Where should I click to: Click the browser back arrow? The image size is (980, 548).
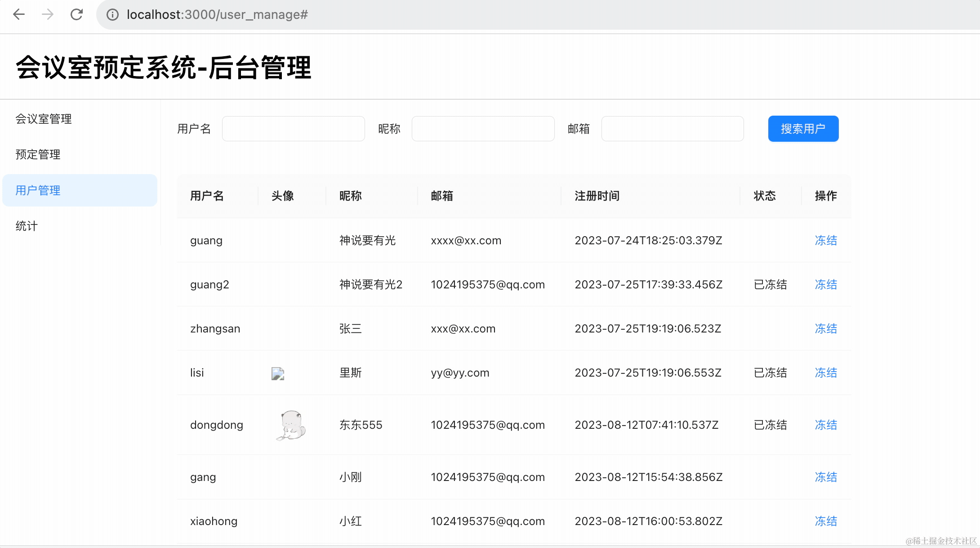19,14
